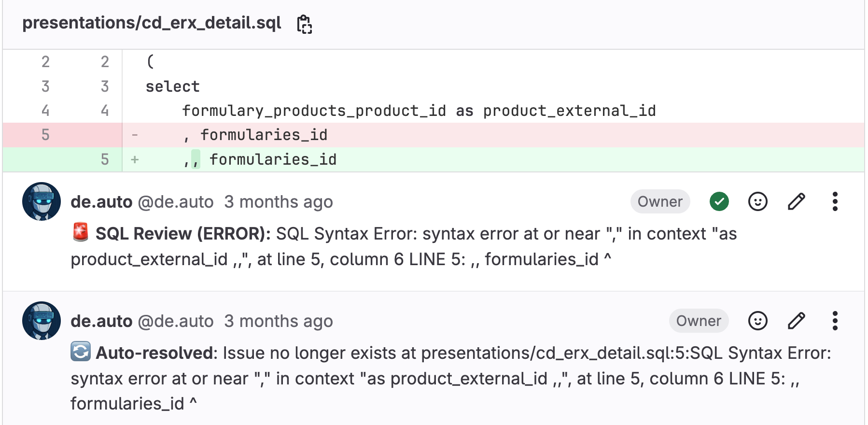Open de.auto's avatar on the Auto-resolved comment

[x=42, y=321]
